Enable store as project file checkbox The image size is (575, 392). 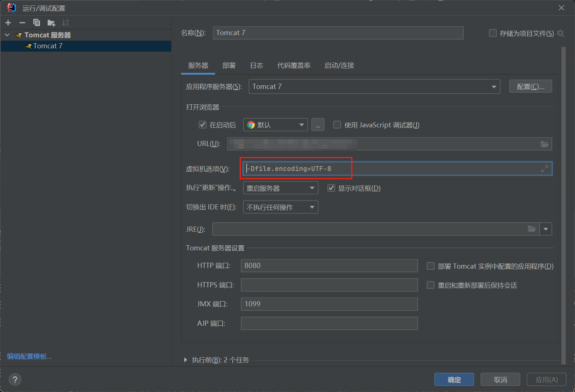pos(493,33)
